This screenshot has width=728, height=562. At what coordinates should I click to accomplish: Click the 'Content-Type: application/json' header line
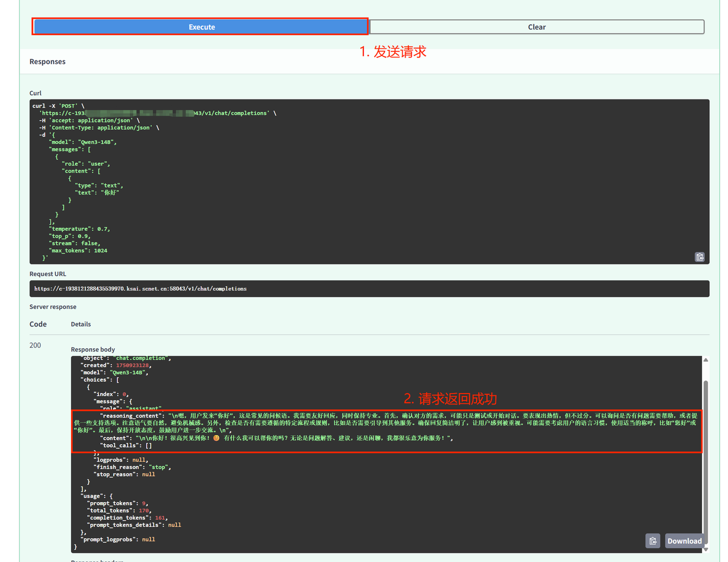tap(99, 127)
